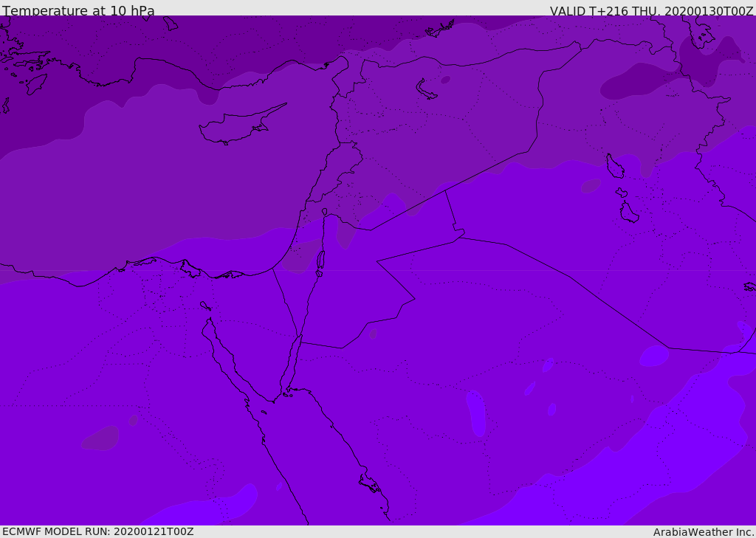Click the 'ECMWF MODEL RUN: 20200121T00Z' footer text
Viewport: 756px width, 538px height.
click(98, 531)
